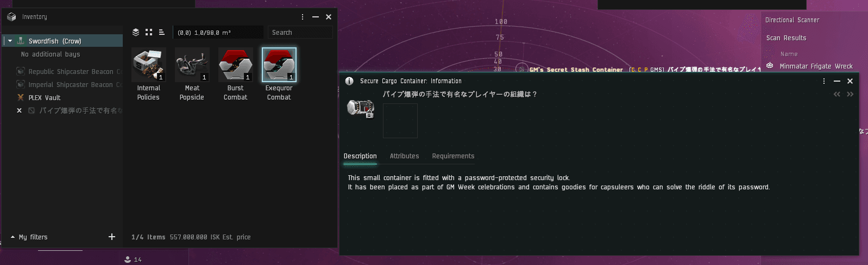The height and width of the screenshot is (265, 868).
Task: Select the Swordfish (Crow) ship inventory
Action: [63, 41]
